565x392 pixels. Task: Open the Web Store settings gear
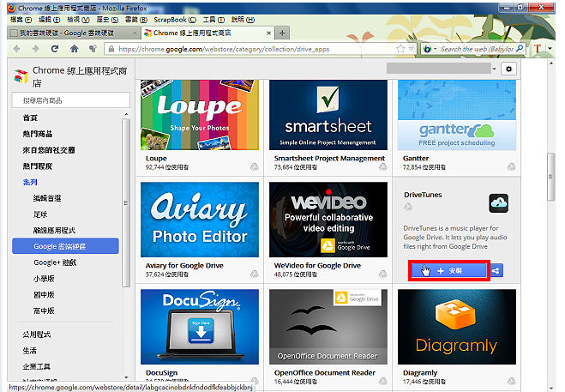pos(508,69)
